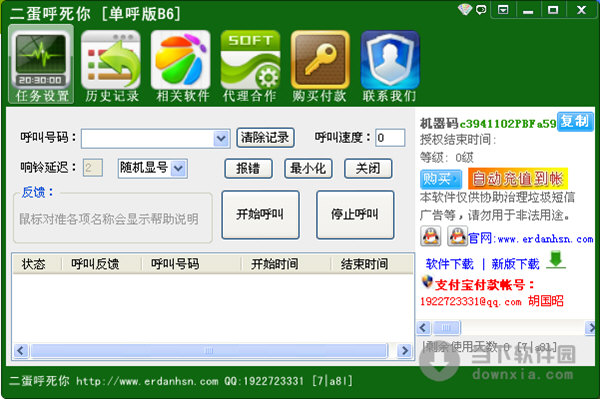Close the window with X button

click(582, 10)
